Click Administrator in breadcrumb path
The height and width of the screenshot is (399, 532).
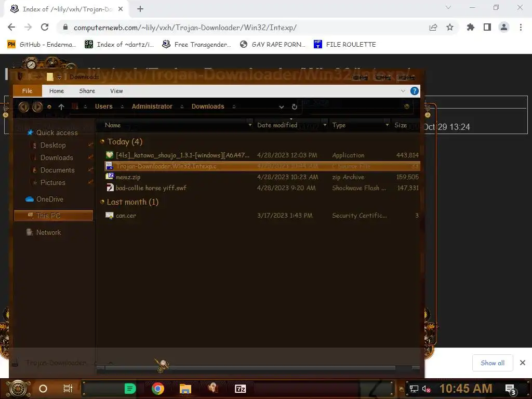[x=152, y=106]
